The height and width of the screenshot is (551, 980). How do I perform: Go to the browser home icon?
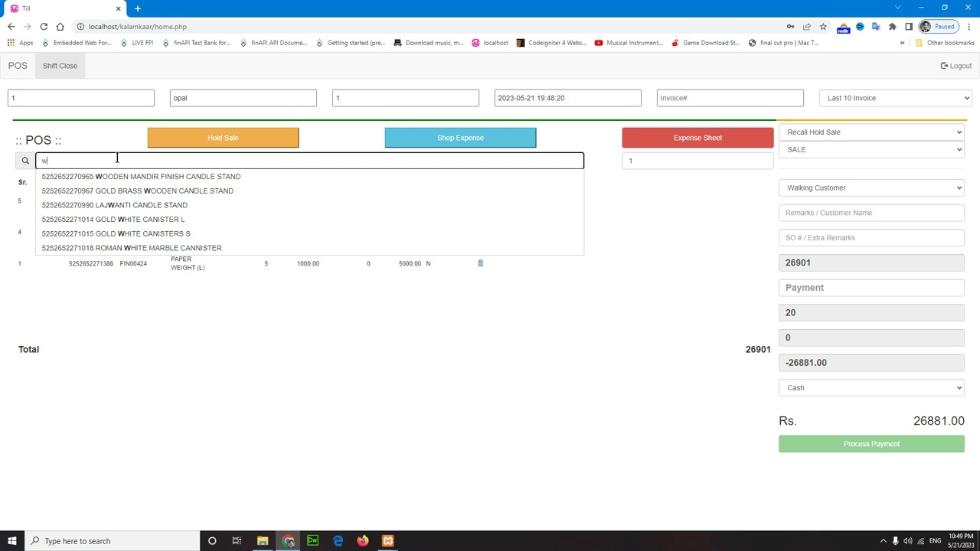[x=60, y=27]
